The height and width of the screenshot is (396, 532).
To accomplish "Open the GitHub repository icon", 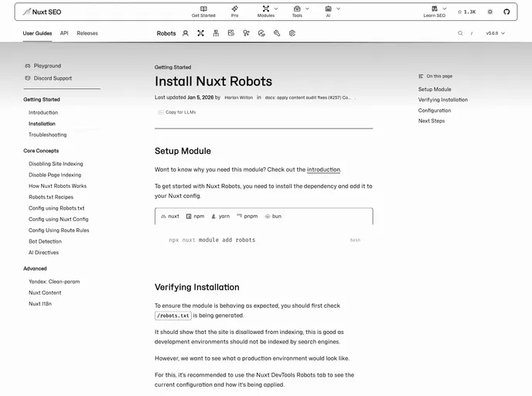I will (506, 12).
